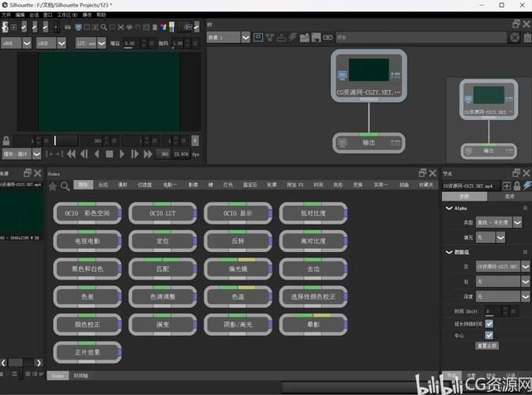Screen dimensions: 532x395
Task: Switch to the 过滤器 node category tab
Action: point(144,185)
